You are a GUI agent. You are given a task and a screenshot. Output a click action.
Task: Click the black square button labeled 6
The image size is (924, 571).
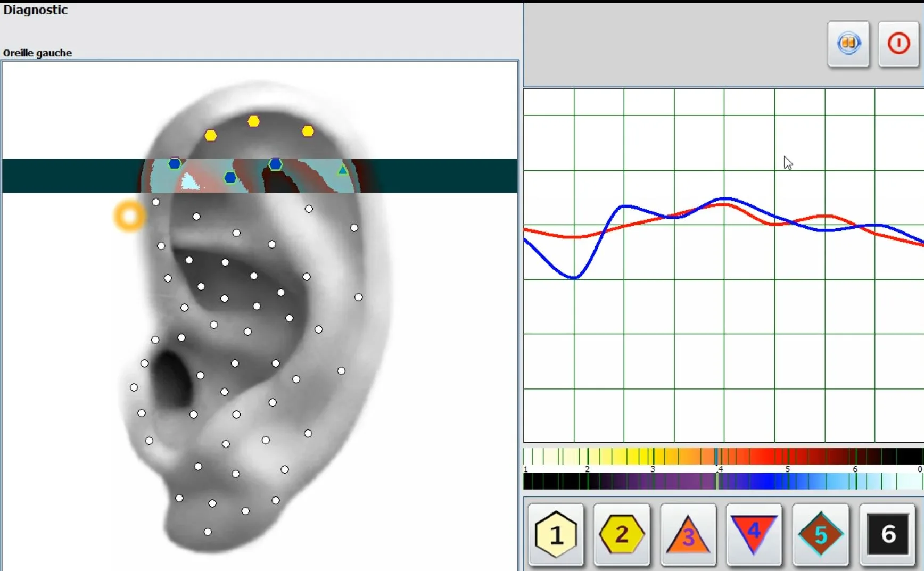(x=887, y=534)
